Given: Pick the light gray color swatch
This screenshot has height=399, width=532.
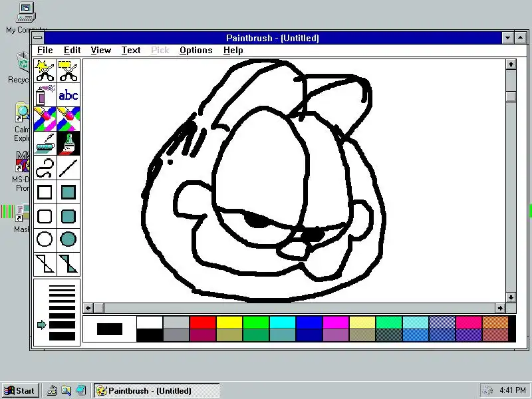Looking at the screenshot, I should 176,323.
